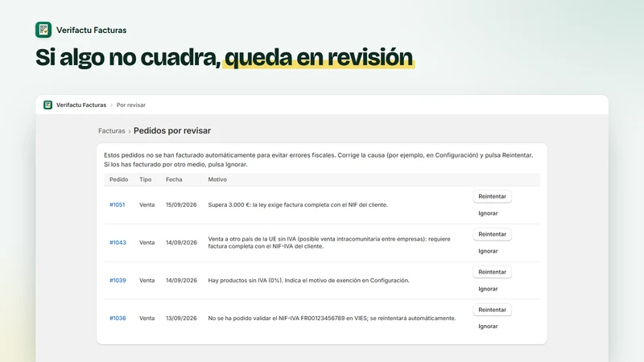Click the 'Pedido' column header
The image size is (644, 362).
click(x=118, y=179)
